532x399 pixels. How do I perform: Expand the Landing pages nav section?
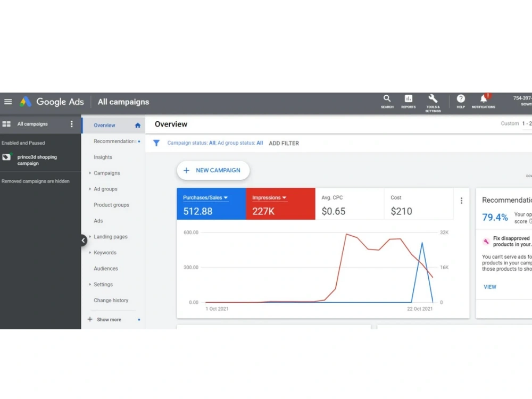pyautogui.click(x=90, y=237)
